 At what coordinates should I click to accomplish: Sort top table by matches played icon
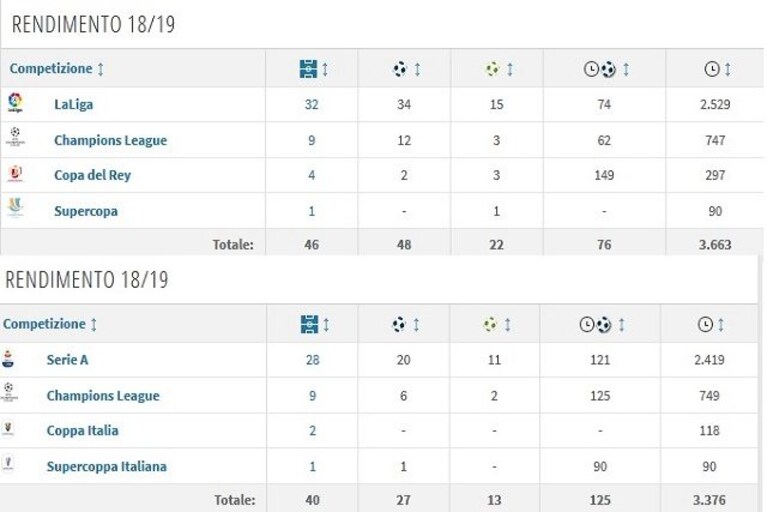(x=308, y=69)
